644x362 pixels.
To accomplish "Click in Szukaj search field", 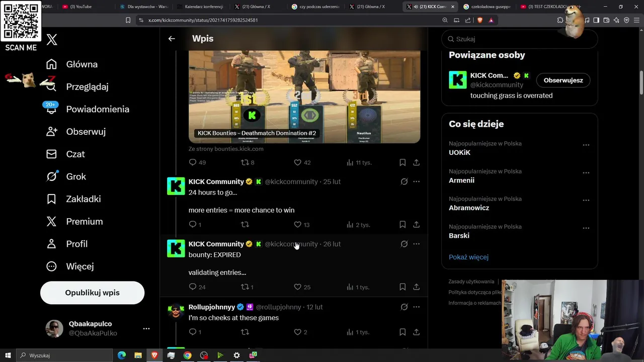I will tap(519, 39).
